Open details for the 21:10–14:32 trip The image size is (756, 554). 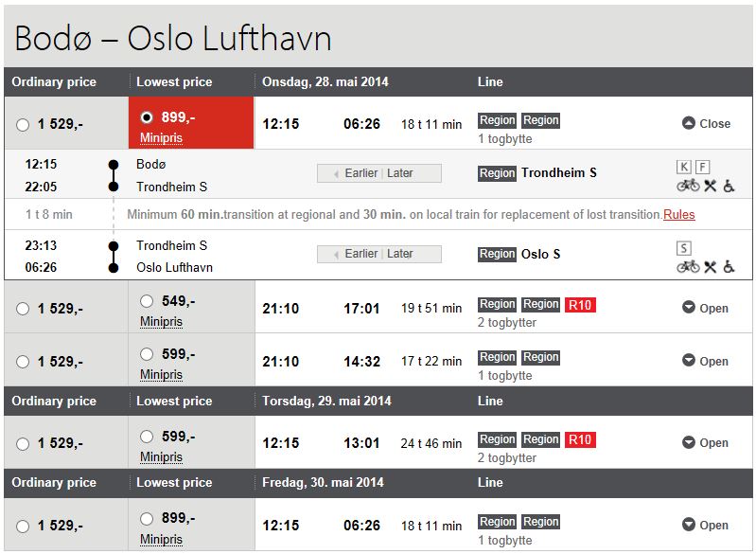tap(705, 361)
